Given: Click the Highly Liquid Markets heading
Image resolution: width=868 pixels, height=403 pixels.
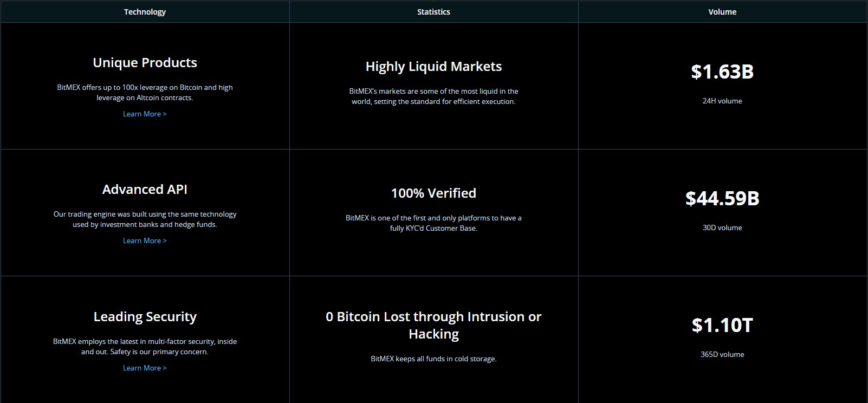Looking at the screenshot, I should [x=433, y=67].
